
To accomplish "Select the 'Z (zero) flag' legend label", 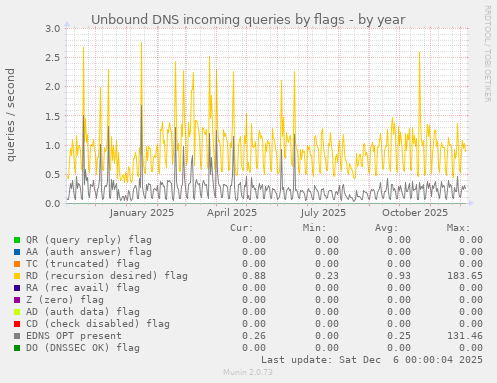I will (65, 300).
